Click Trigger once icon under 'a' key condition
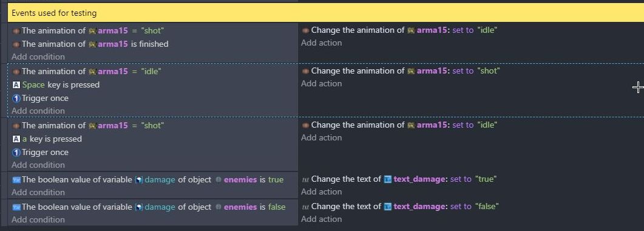 pos(16,153)
